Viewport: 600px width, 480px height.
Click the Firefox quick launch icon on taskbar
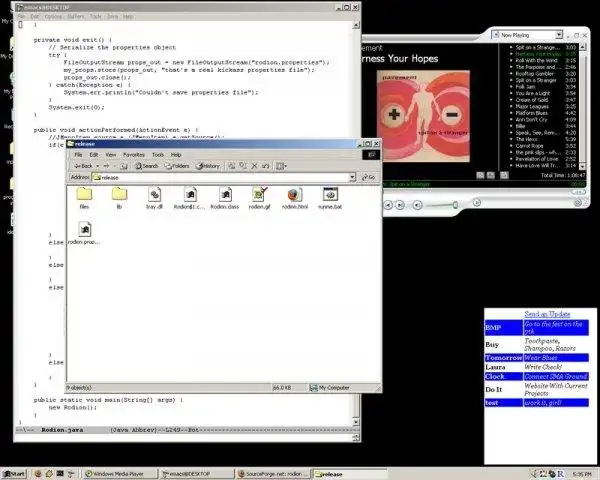click(38, 474)
